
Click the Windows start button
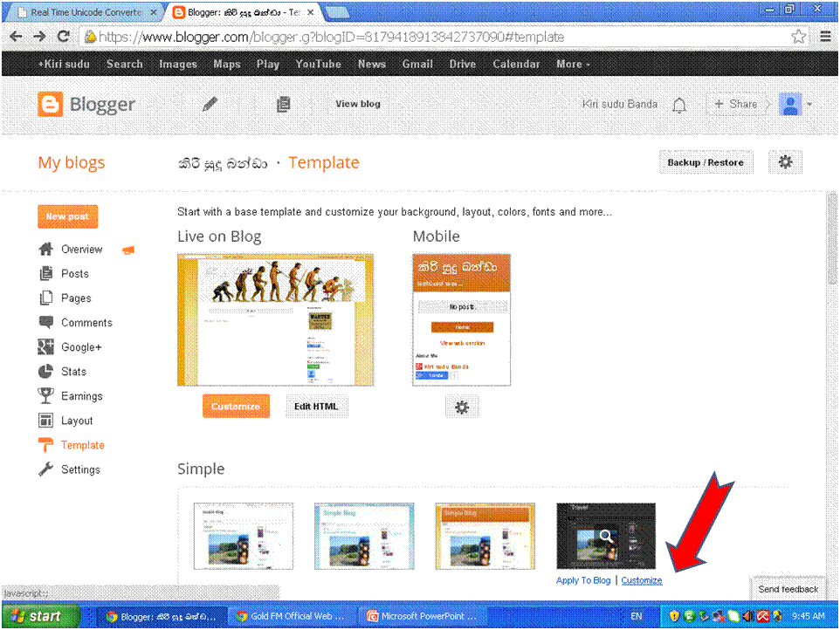tap(40, 616)
